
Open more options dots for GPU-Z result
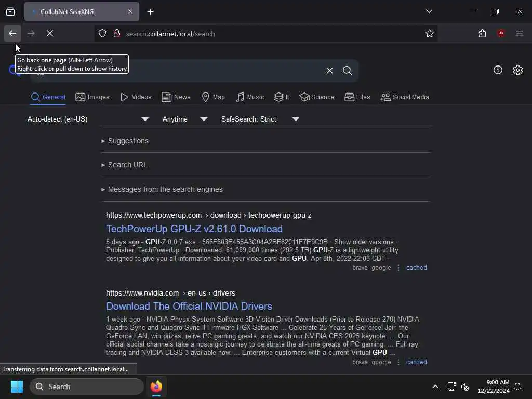[398, 268]
